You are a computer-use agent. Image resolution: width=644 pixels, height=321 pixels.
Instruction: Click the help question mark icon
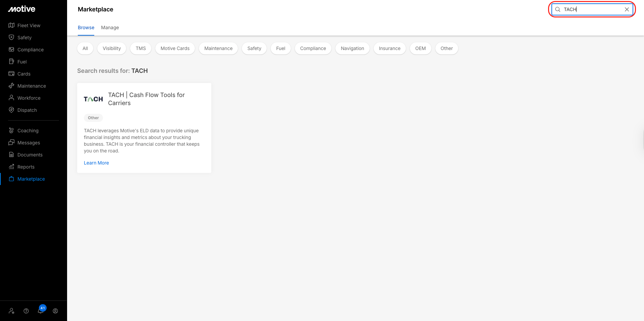point(26,311)
